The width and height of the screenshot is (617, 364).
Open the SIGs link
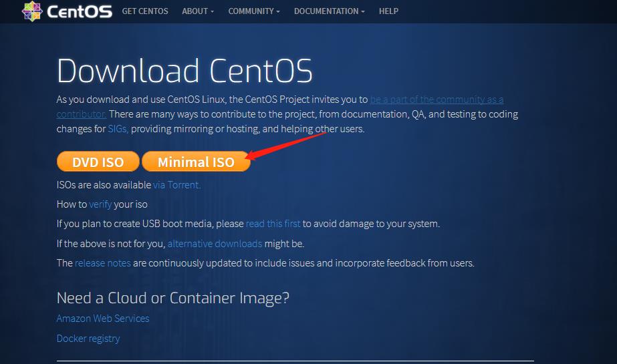(x=118, y=129)
